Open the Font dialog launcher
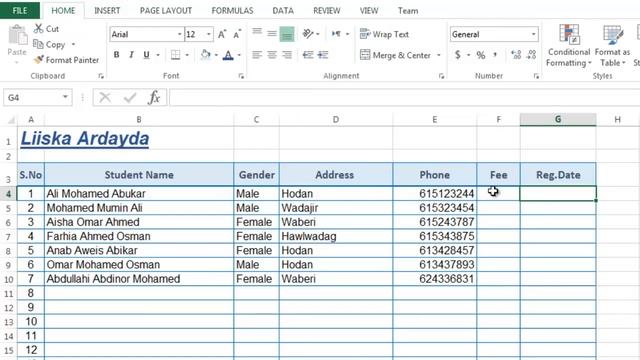The height and width of the screenshot is (360, 640). point(241,76)
